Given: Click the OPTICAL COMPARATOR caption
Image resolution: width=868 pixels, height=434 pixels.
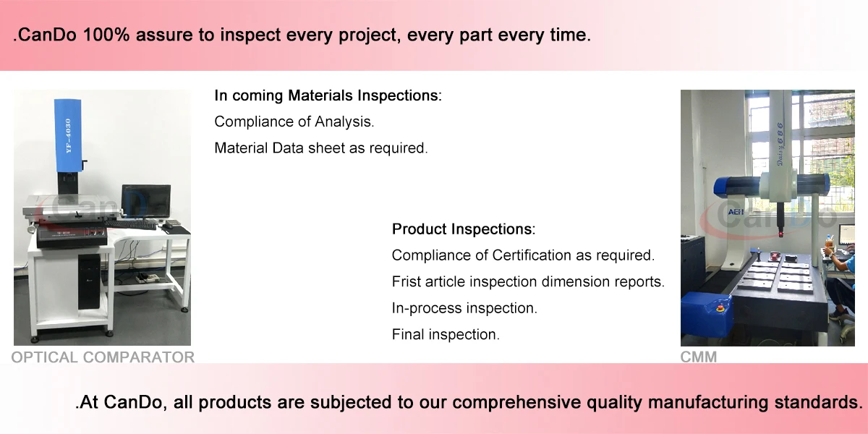Looking at the screenshot, I should point(103,357).
